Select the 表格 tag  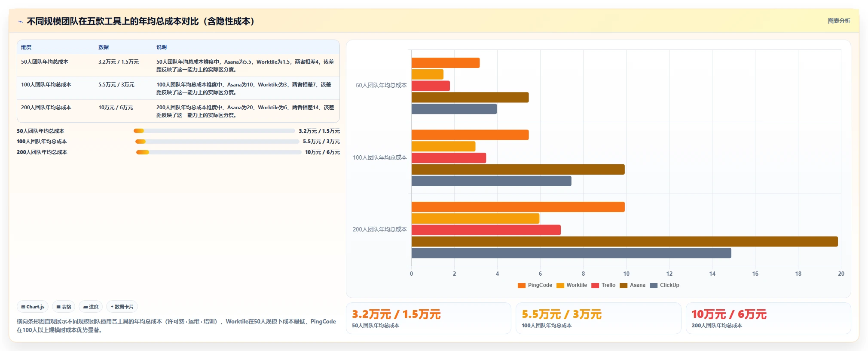click(64, 307)
